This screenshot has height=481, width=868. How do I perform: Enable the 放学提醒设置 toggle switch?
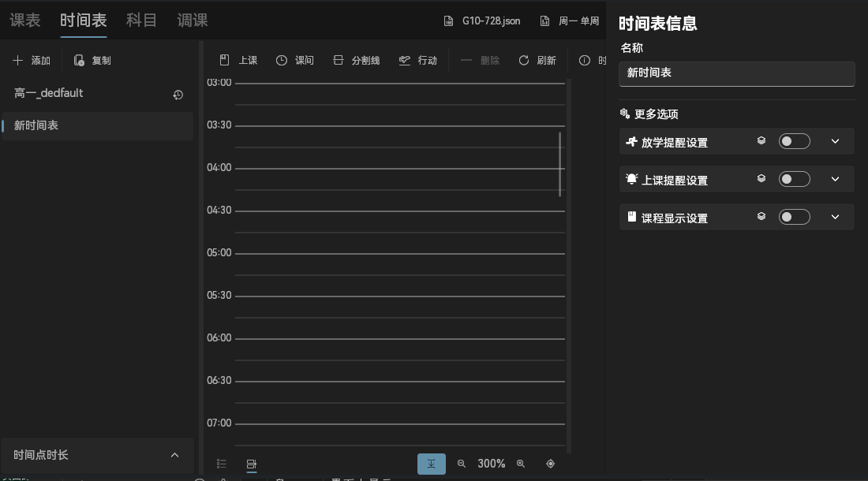(x=794, y=141)
